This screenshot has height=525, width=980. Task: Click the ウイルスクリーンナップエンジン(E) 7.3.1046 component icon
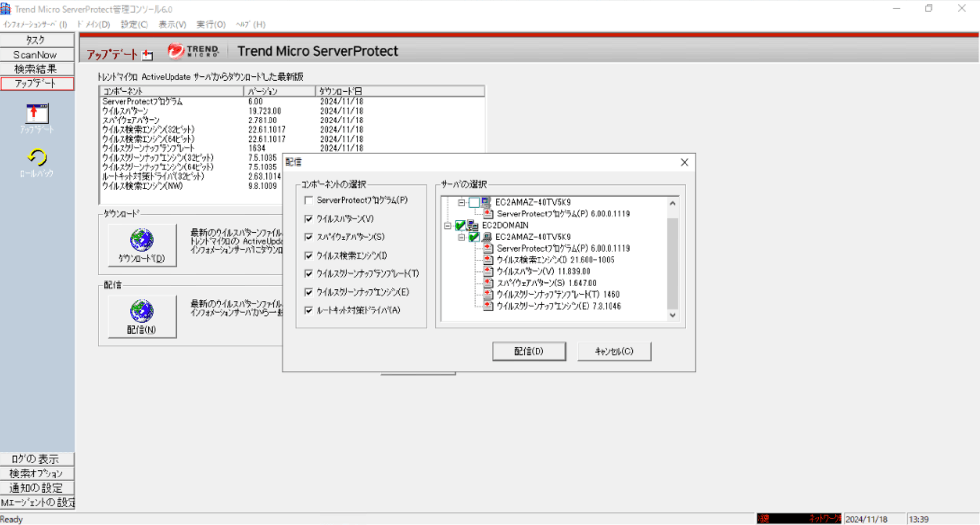488,306
